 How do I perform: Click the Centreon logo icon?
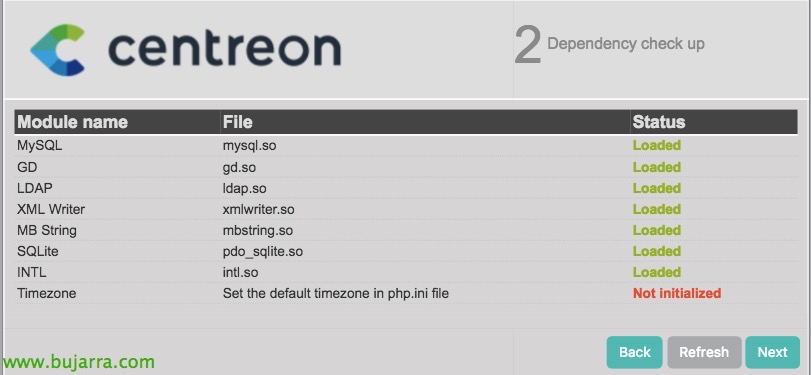click(57, 50)
